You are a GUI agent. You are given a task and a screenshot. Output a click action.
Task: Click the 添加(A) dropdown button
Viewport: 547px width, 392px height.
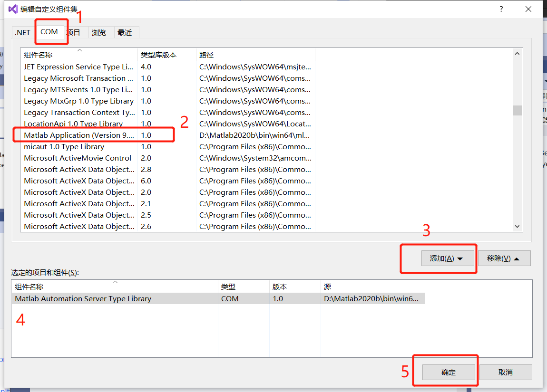447,258
